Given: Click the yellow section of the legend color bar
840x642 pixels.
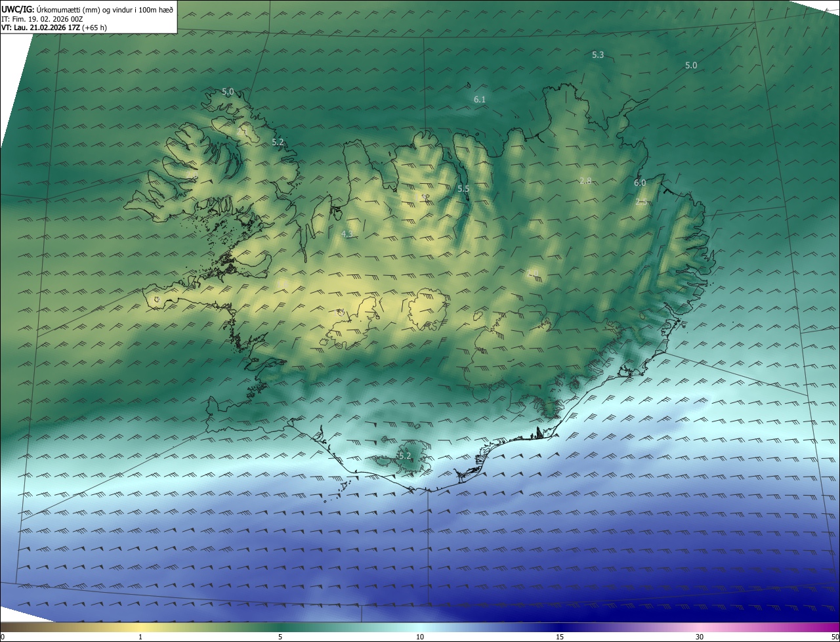Looking at the screenshot, I should point(140,627).
